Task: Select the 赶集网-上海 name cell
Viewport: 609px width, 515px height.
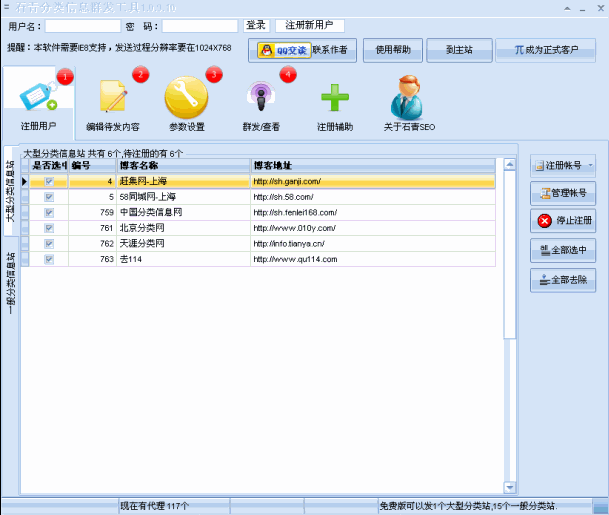Action: 183,181
